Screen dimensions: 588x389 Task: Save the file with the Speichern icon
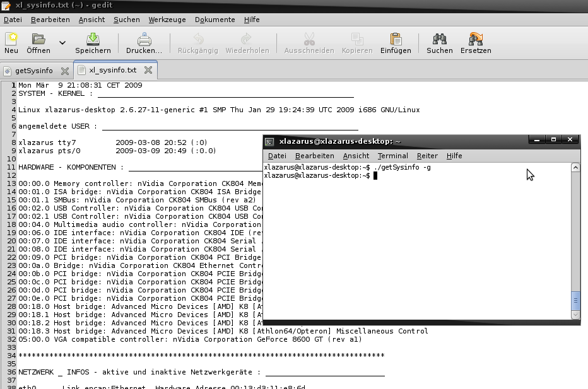point(93,39)
